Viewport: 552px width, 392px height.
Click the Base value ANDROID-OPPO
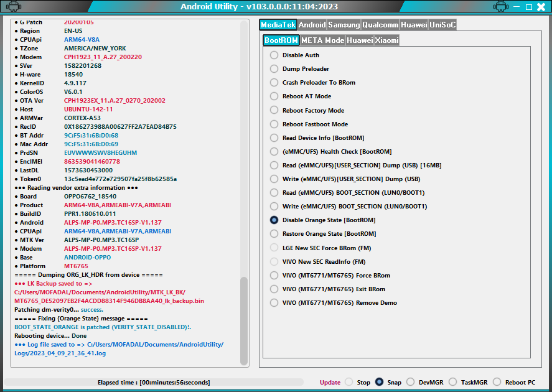tap(87, 258)
